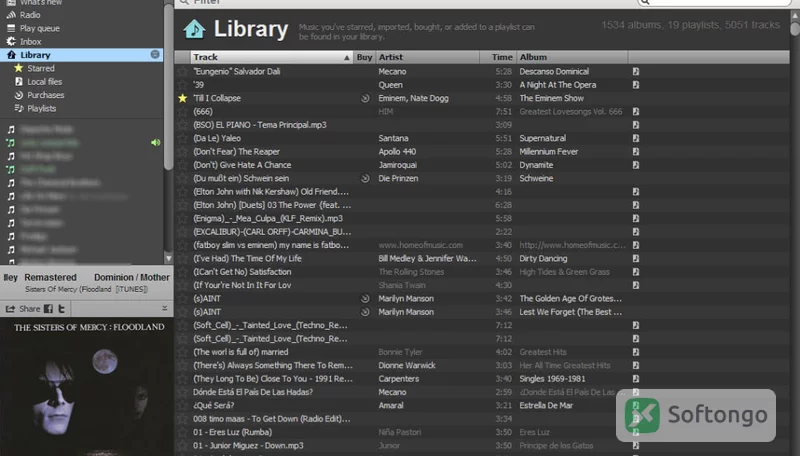Screen dimensions: 800x456
Task: Open artist link Jamiroquai
Action: pos(397,165)
